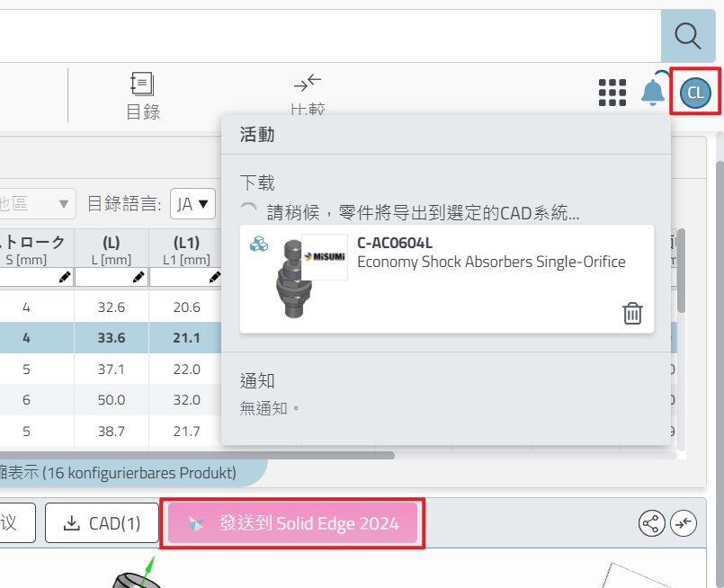Click the search magnifier button

(688, 36)
